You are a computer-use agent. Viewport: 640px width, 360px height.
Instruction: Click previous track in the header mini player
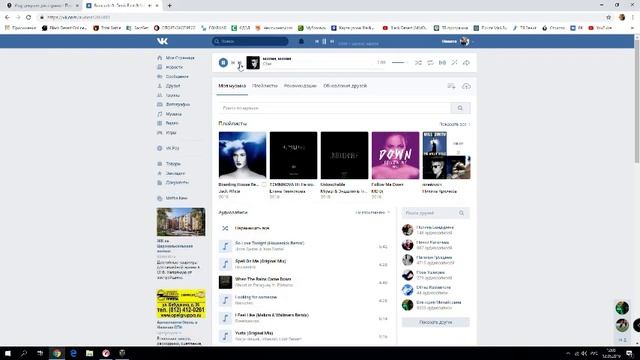point(317,41)
